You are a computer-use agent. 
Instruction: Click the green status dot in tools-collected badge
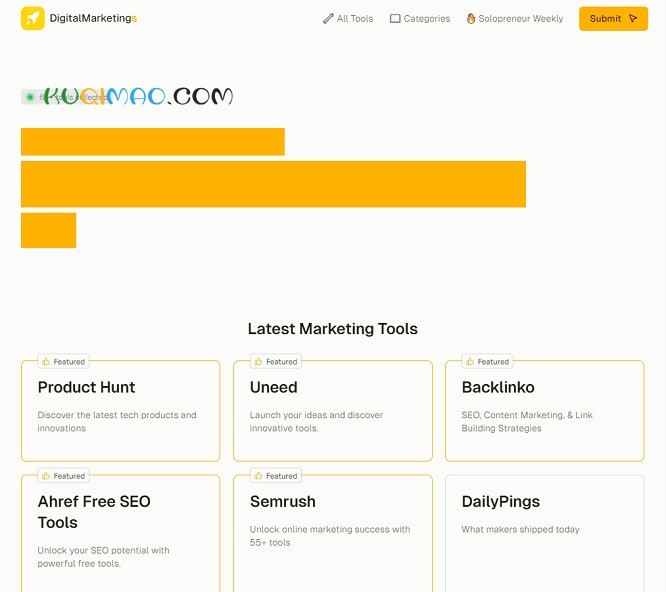(30, 97)
